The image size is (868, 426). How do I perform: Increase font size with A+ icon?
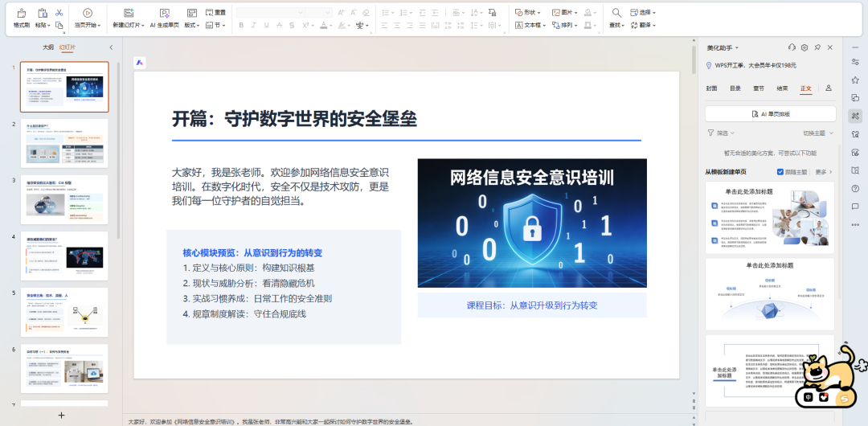click(341, 12)
